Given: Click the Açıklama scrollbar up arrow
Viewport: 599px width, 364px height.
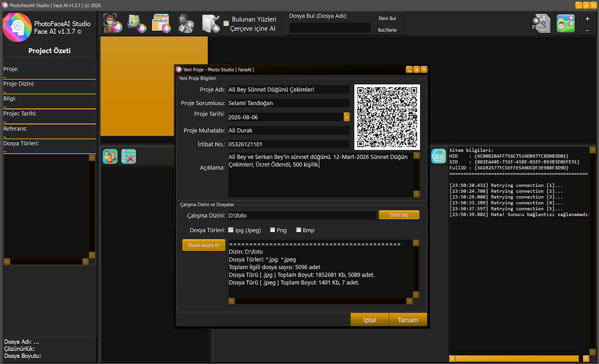Looking at the screenshot, I should tap(417, 156).
